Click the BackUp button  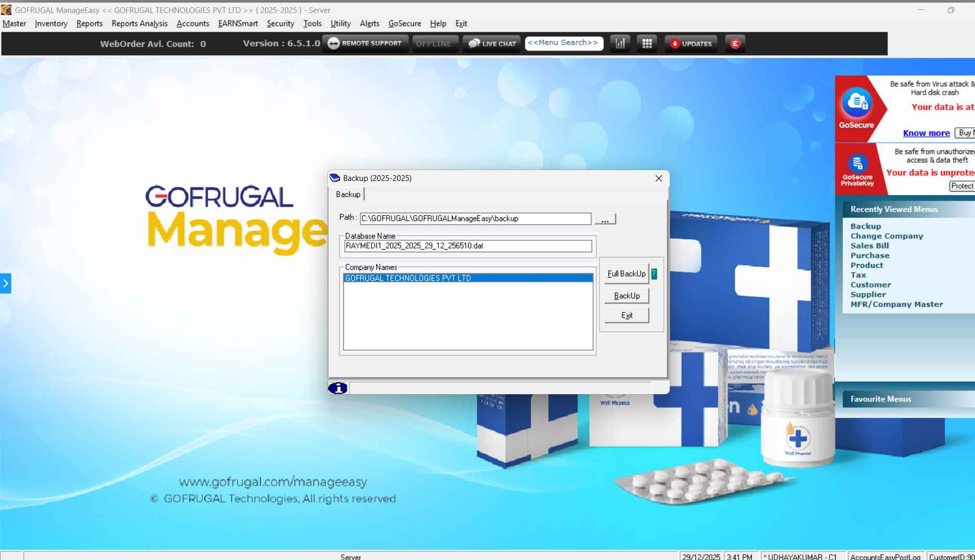[x=627, y=296]
